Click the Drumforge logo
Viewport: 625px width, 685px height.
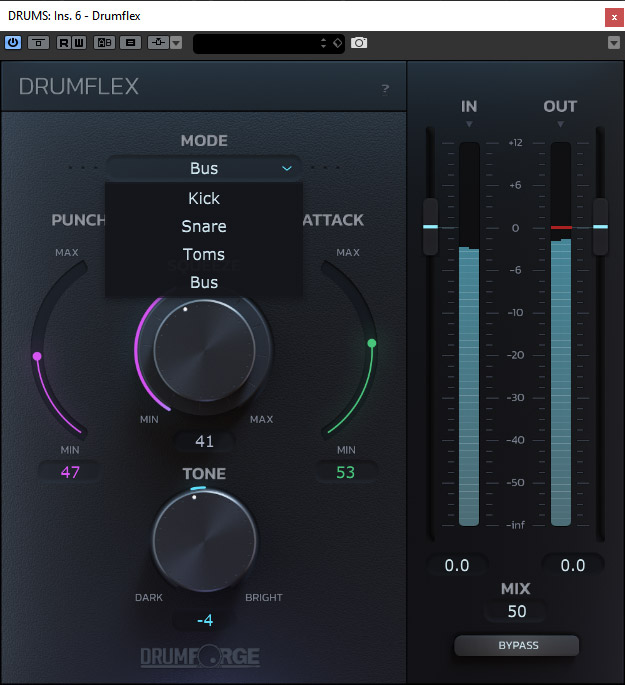point(200,657)
